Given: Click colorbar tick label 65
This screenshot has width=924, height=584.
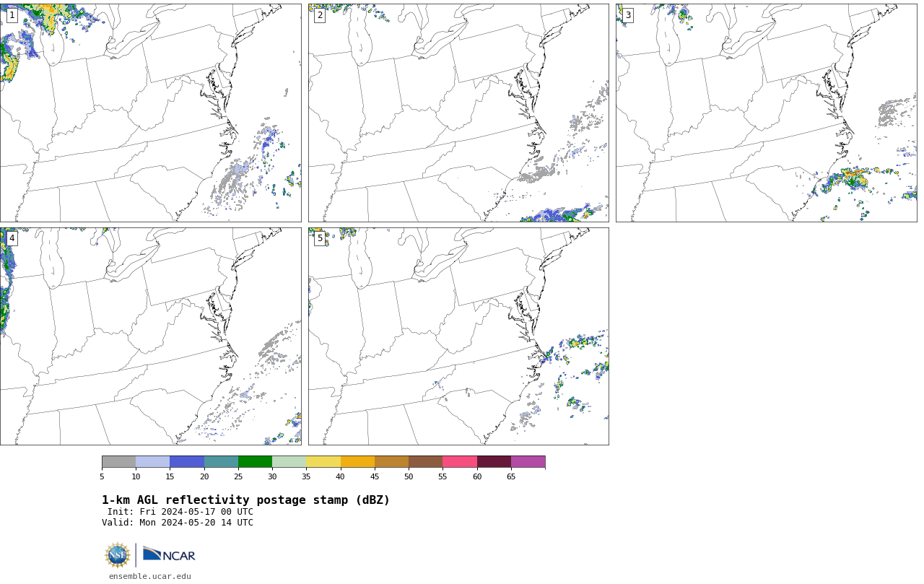Looking at the screenshot, I should [x=511, y=476].
